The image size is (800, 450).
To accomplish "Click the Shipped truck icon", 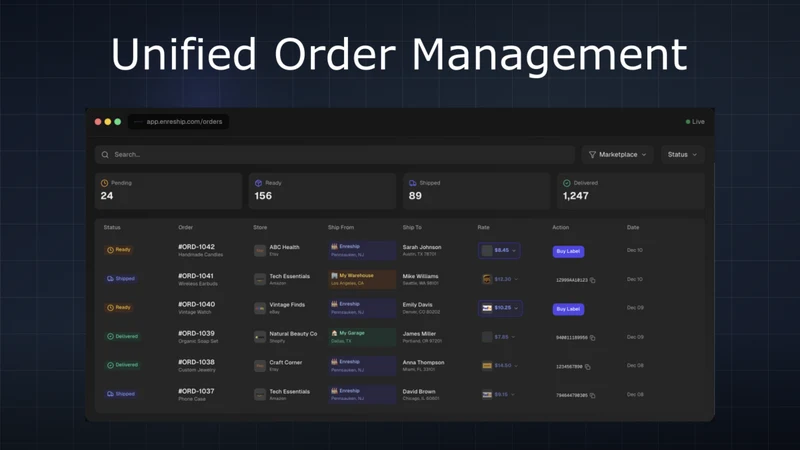I will pos(413,183).
